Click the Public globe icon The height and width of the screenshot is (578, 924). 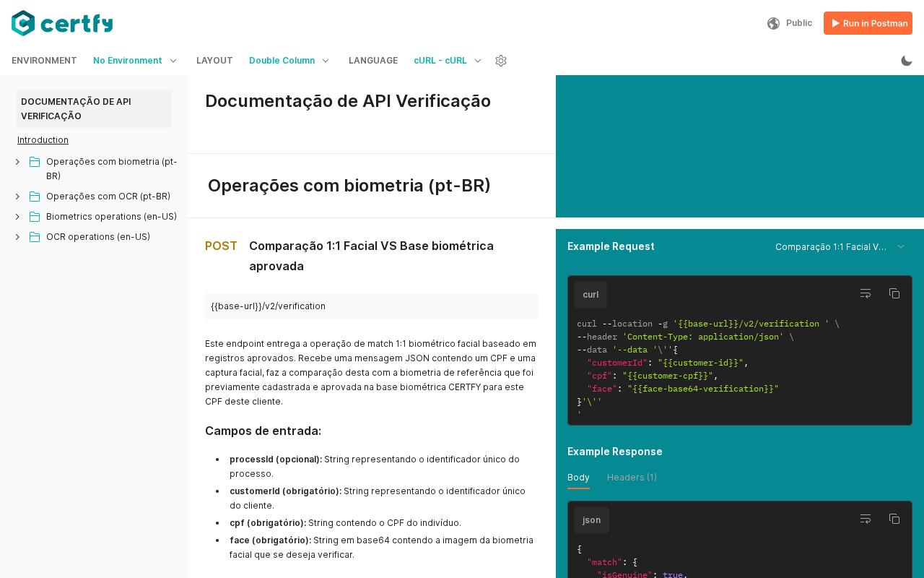tap(773, 23)
